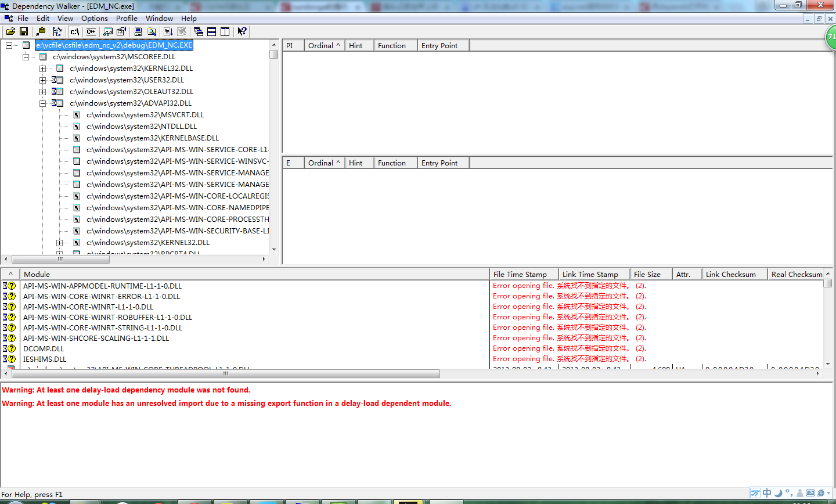
Task: Click the document icon left of File menu
Action: (9, 19)
